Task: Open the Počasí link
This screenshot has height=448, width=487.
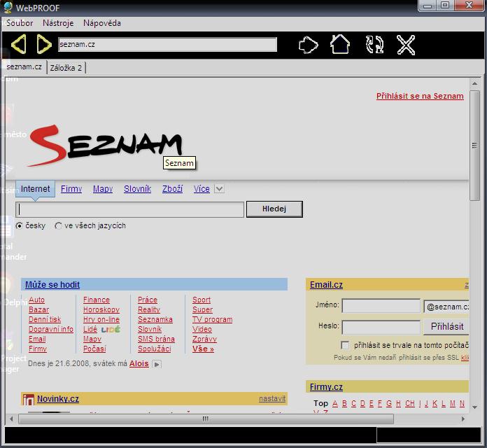Action: tap(94, 349)
